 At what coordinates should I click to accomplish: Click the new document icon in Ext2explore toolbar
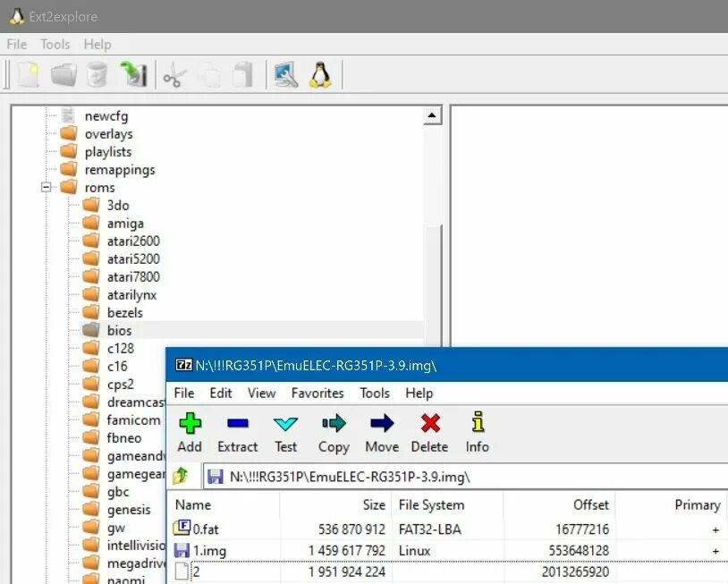coord(29,75)
